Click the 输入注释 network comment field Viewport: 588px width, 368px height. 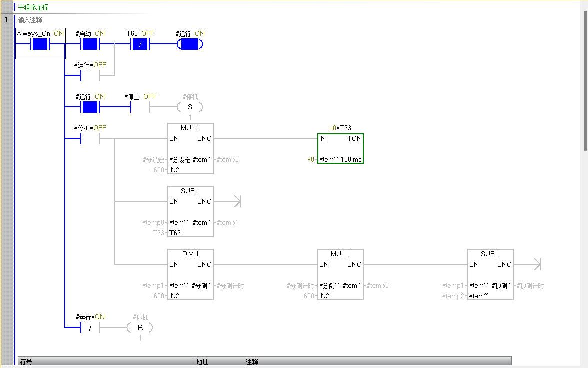[30, 20]
